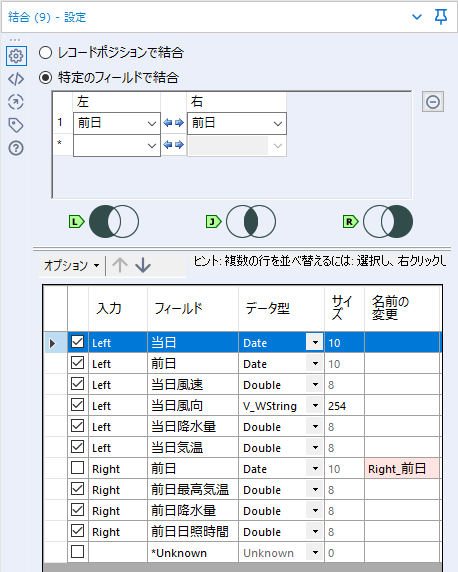
Task: Uncheck the 当日風速 field checkbox
Action: 77,384
